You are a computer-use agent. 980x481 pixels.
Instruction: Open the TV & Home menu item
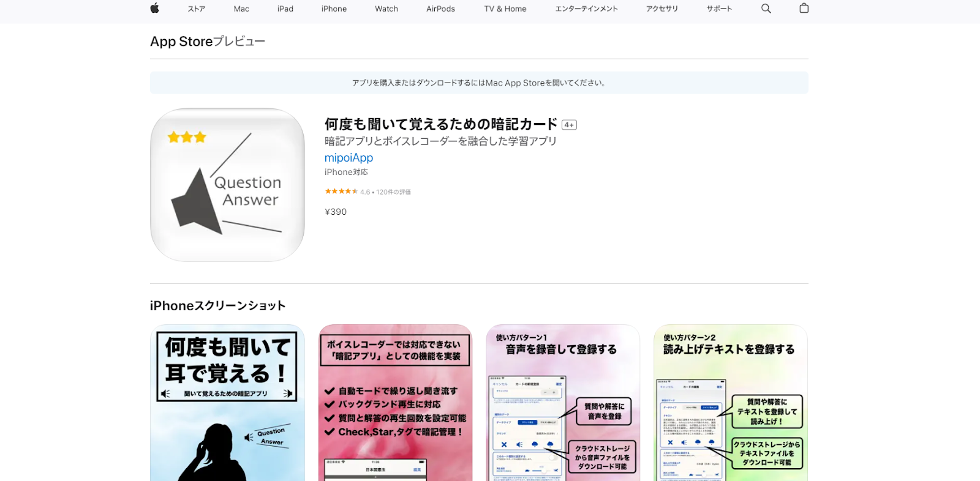click(x=505, y=9)
